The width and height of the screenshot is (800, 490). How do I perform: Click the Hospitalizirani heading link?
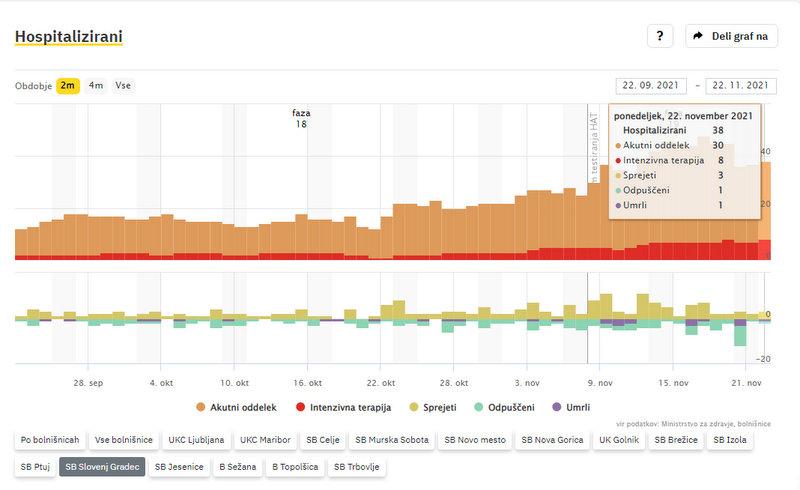click(x=68, y=37)
